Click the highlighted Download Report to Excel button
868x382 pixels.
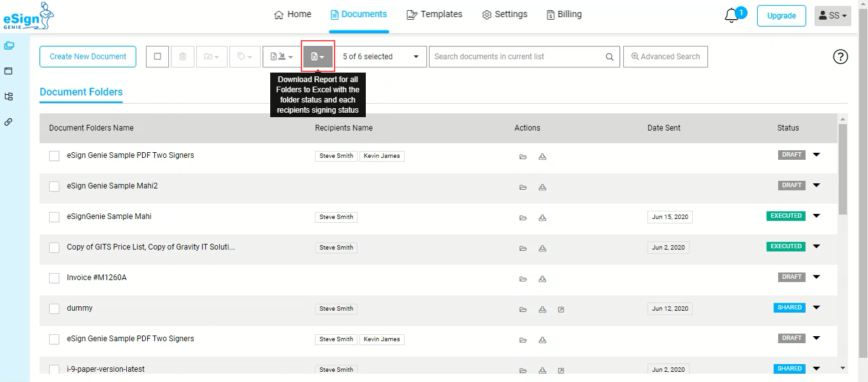pyautogui.click(x=318, y=57)
